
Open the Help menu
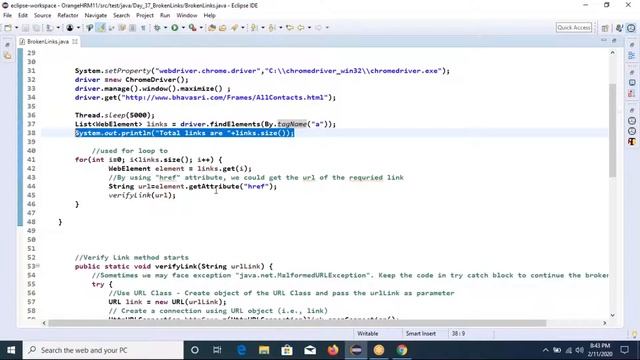[x=209, y=16]
